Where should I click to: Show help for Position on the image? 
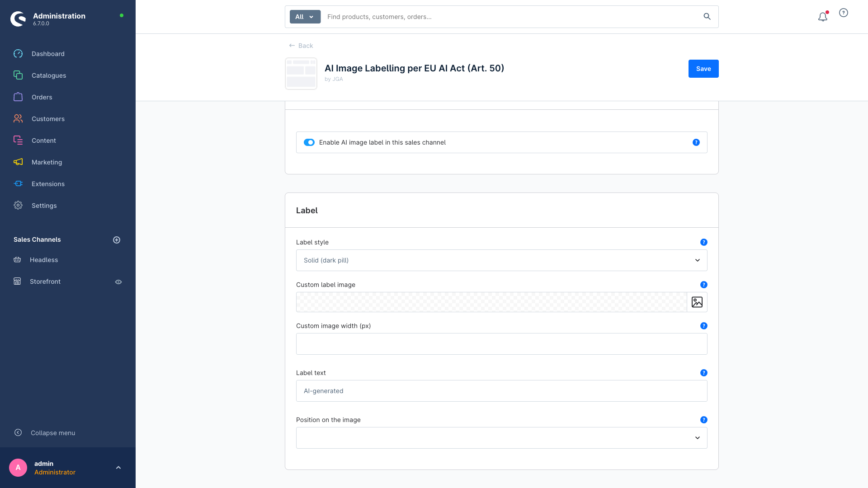704,420
